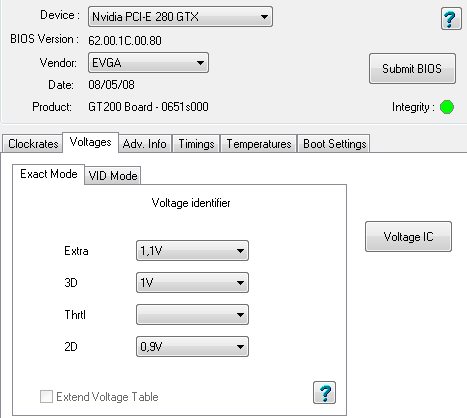Click the Product label
467x418 pixels.
point(52,107)
